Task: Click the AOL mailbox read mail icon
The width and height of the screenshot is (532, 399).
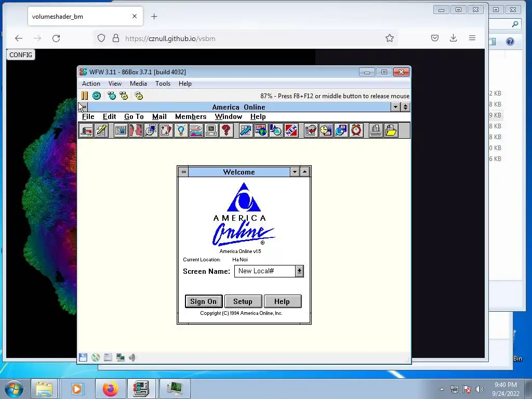Action: coord(86,130)
